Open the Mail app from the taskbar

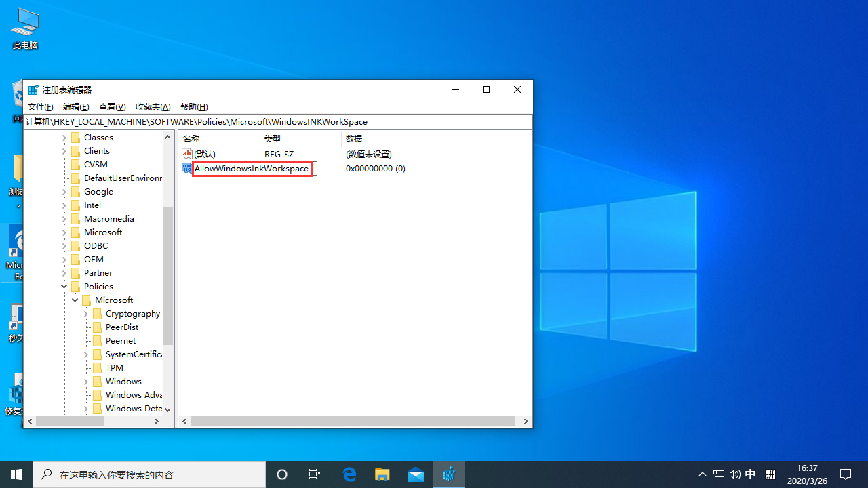416,474
